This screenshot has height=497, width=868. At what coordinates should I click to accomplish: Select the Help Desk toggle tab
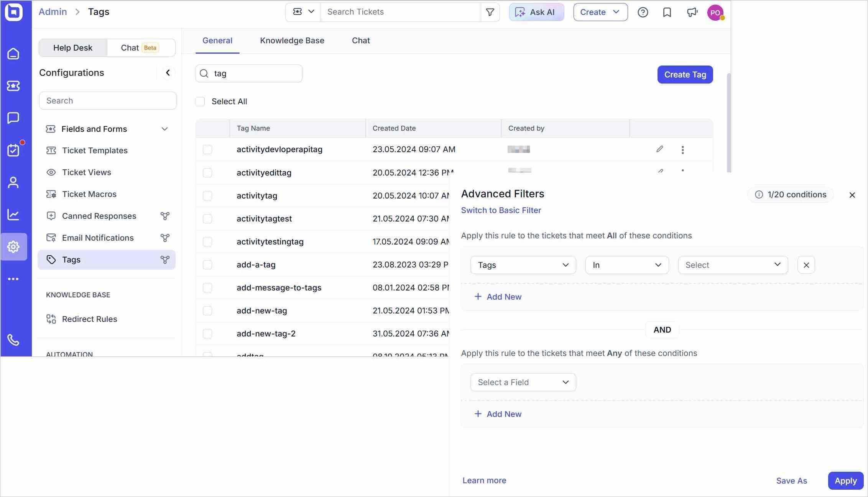tap(73, 48)
